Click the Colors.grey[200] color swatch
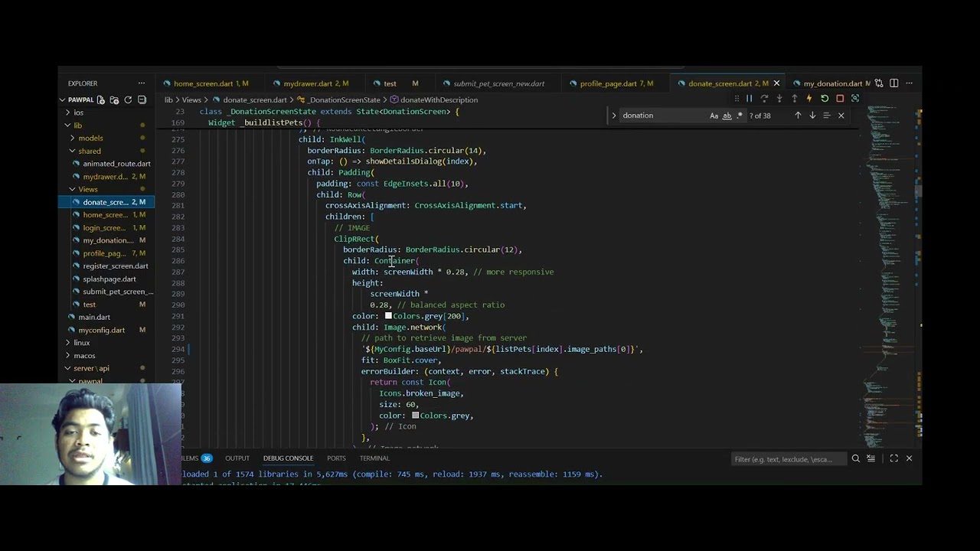The width and height of the screenshot is (980, 551). (388, 316)
